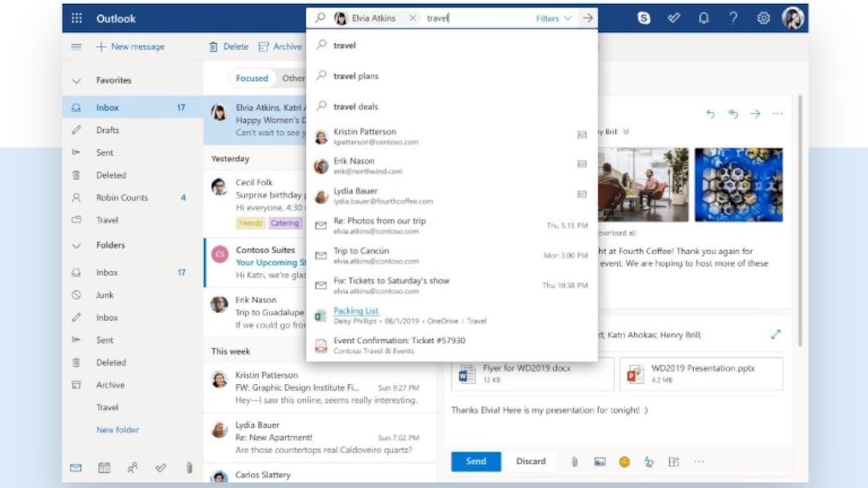Open Flyer for WD2019.docx attachment

click(533, 374)
